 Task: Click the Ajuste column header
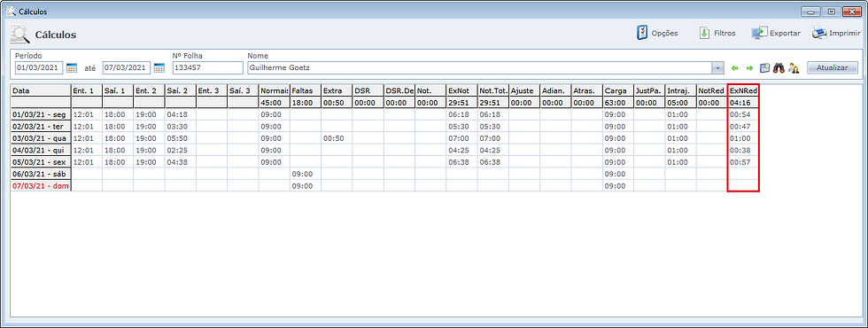(x=524, y=90)
